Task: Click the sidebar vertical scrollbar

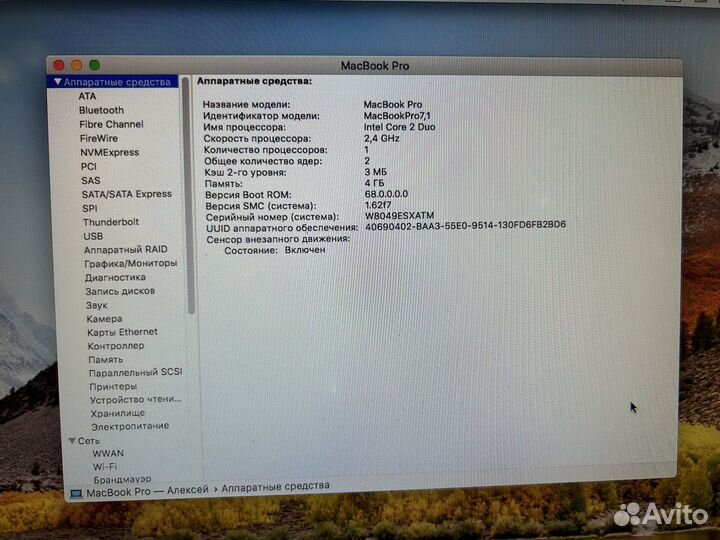Action: [188, 197]
